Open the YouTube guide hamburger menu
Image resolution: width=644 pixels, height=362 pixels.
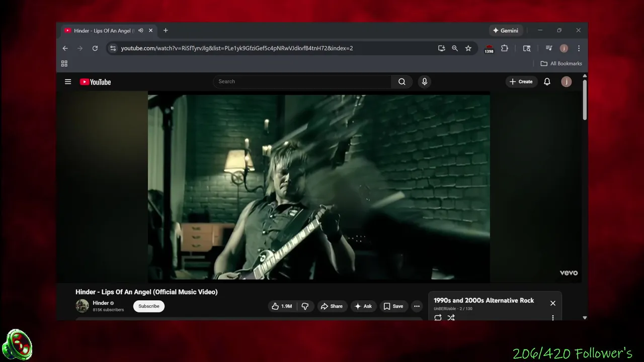[x=68, y=81]
